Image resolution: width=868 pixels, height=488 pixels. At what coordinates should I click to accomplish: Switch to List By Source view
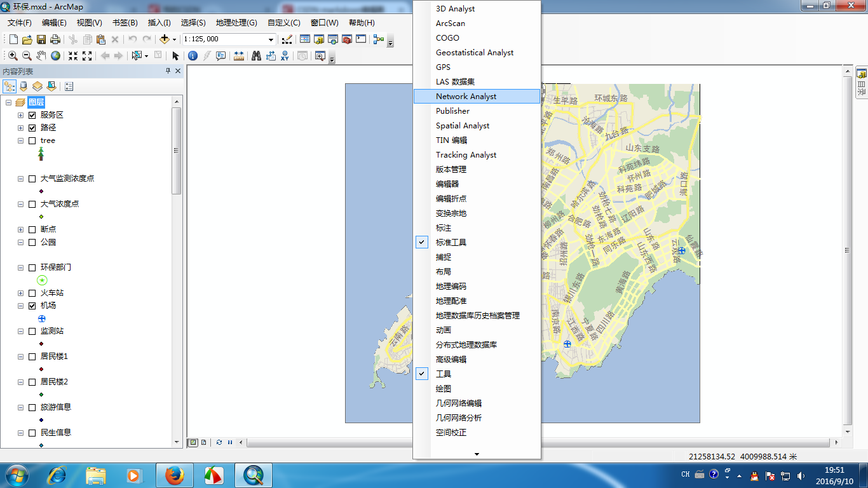(24, 86)
